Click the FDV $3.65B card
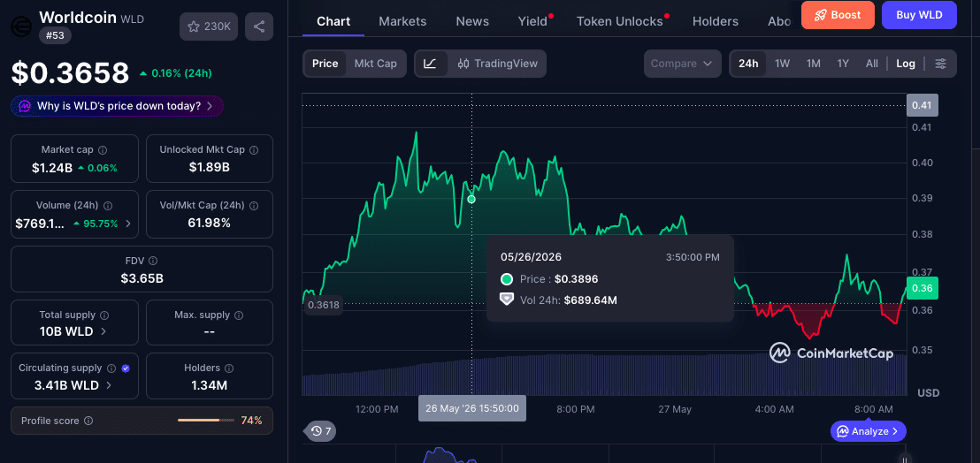 [x=142, y=269]
